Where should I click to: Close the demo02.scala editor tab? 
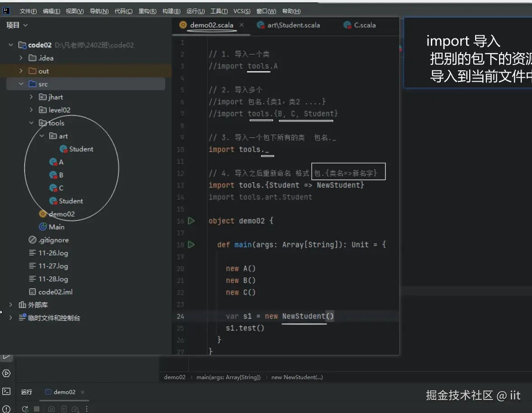click(x=242, y=25)
